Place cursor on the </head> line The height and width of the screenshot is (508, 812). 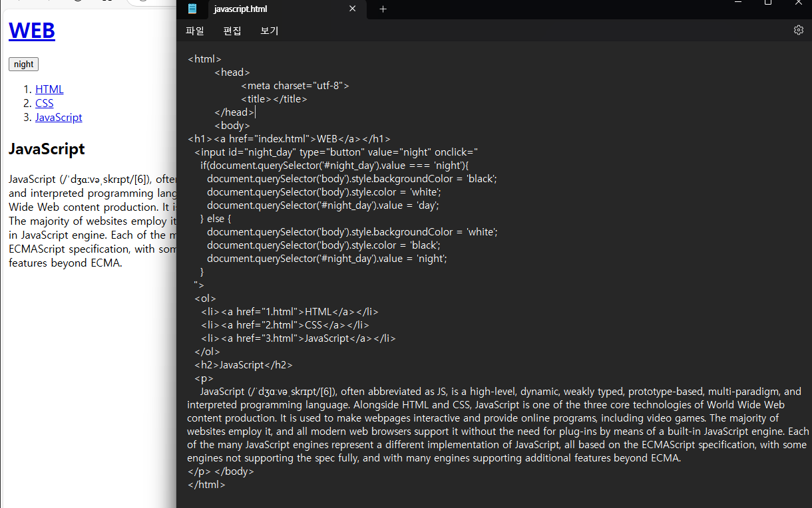(x=234, y=112)
